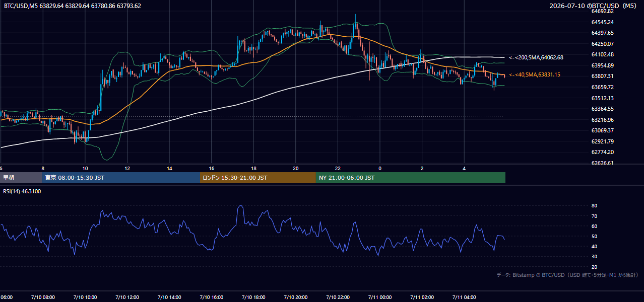This screenshot has height=302, width=644.
Task: Click RSI scale level 20
Action: (x=594, y=267)
